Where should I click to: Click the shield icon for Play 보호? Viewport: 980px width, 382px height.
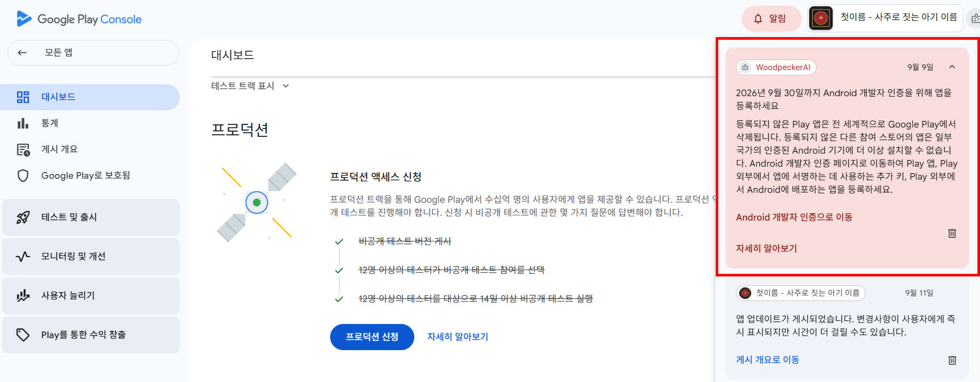[x=23, y=176]
